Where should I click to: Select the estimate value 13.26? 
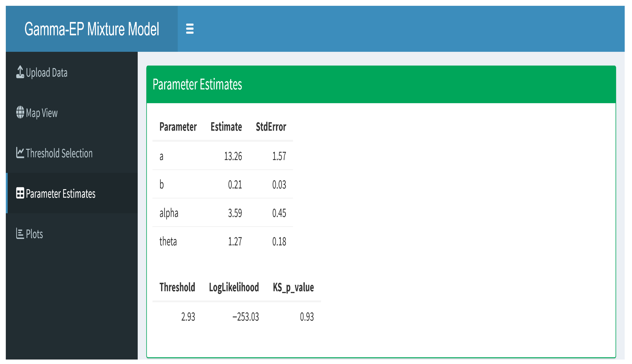pos(233,156)
